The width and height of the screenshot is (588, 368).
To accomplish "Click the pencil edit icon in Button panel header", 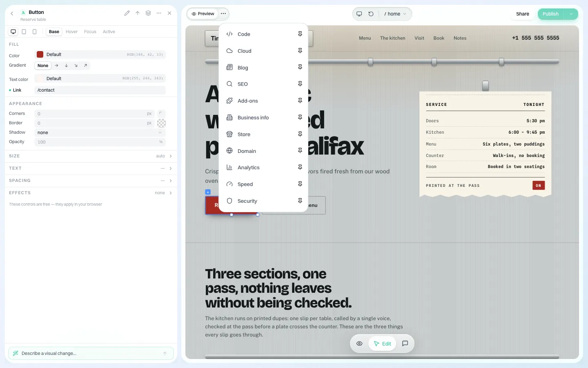I will pyautogui.click(x=127, y=13).
